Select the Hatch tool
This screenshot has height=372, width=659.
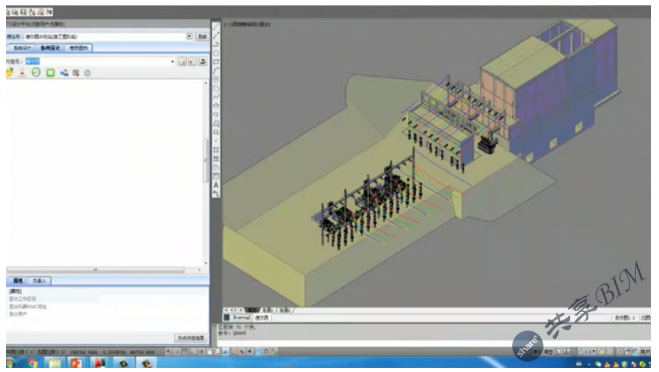tap(216, 150)
